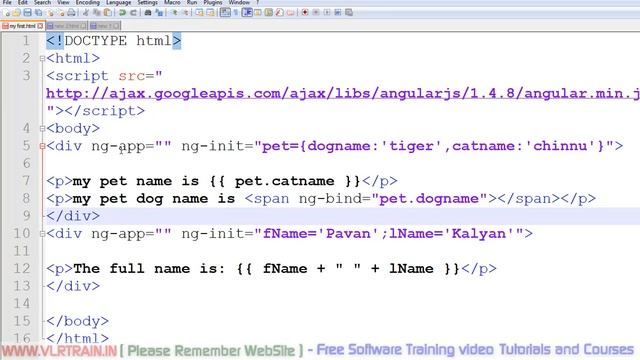This screenshot has height=360, width=640.
Task: Click the Zoom In icon
Action: [174, 13]
